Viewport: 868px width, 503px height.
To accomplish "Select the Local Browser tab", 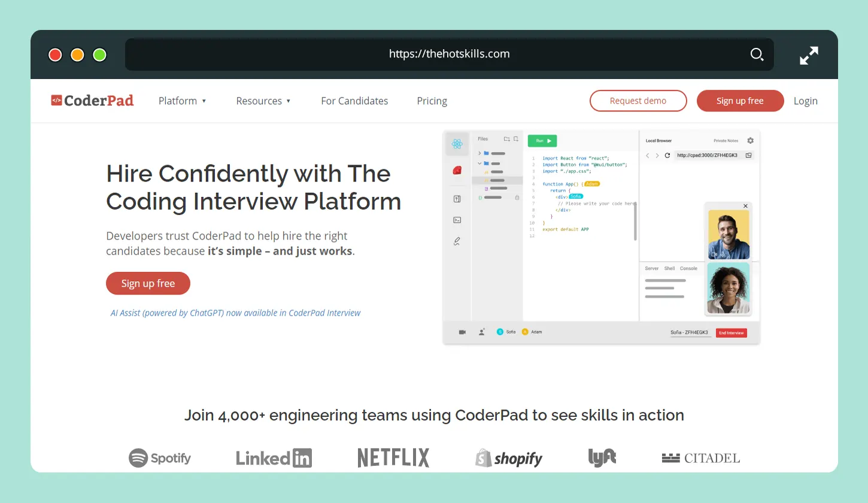I will click(658, 141).
